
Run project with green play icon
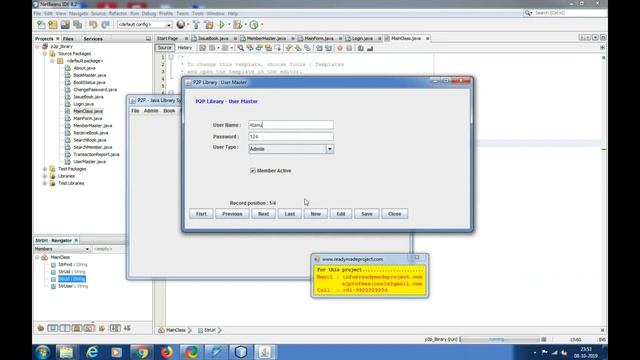(222, 24)
